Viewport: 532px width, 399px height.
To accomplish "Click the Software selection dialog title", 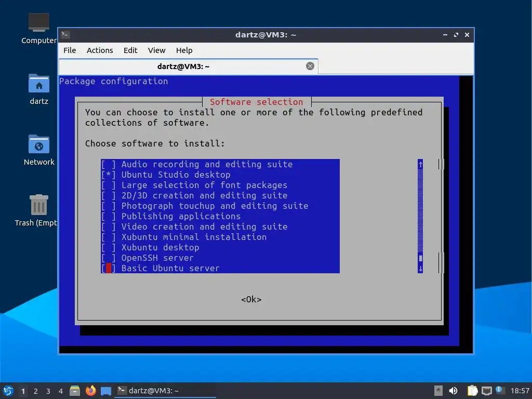I will click(257, 102).
